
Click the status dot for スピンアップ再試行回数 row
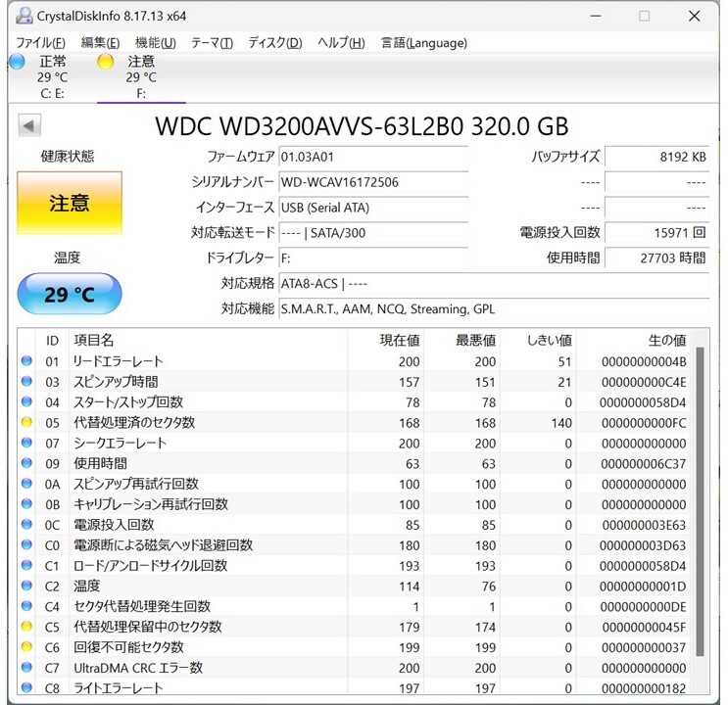coord(26,483)
